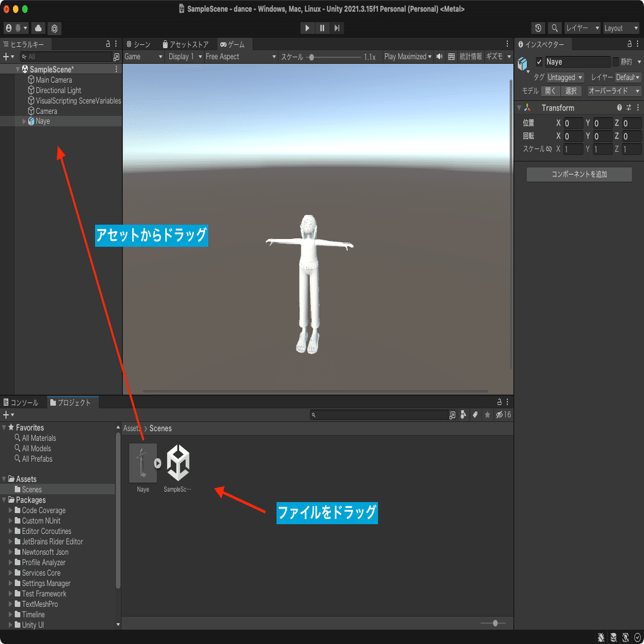Screen dimensions: 644x644
Task: Toggle the scale constrain proportions link icon
Action: 549,149
